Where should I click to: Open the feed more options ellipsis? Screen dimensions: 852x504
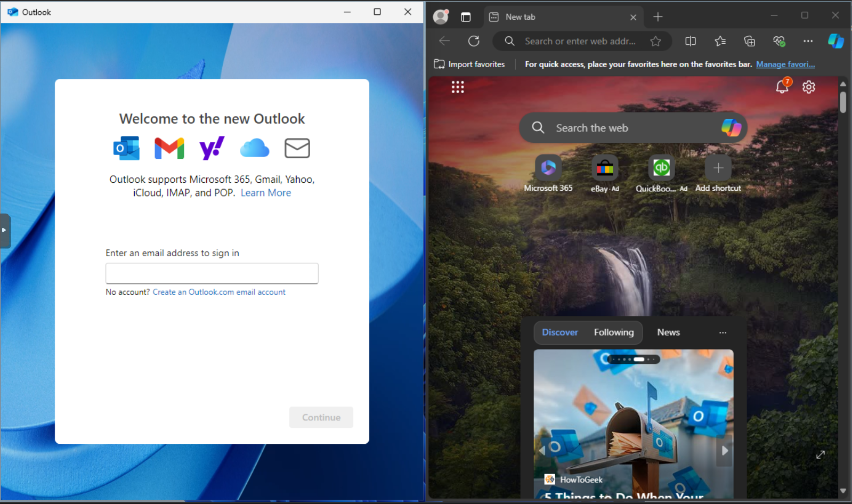[723, 332]
